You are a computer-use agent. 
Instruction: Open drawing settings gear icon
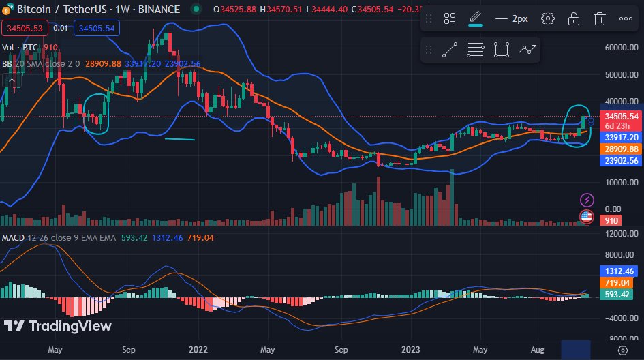click(x=547, y=18)
